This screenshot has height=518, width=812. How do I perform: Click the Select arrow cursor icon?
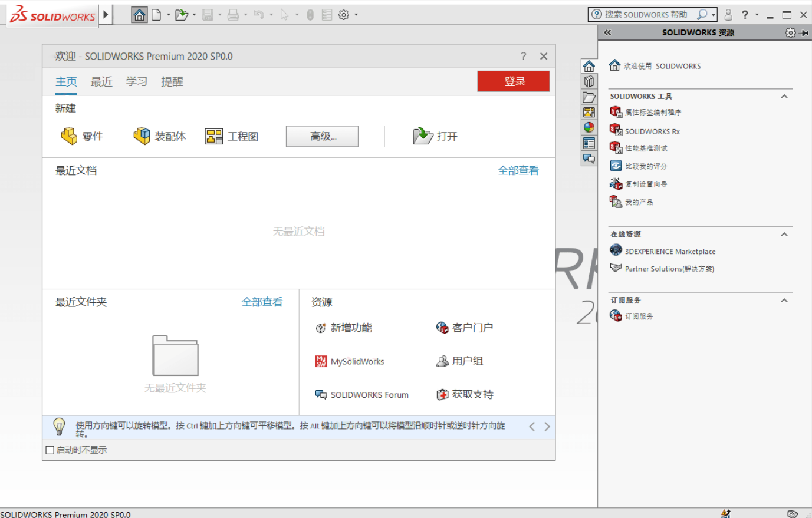(285, 15)
